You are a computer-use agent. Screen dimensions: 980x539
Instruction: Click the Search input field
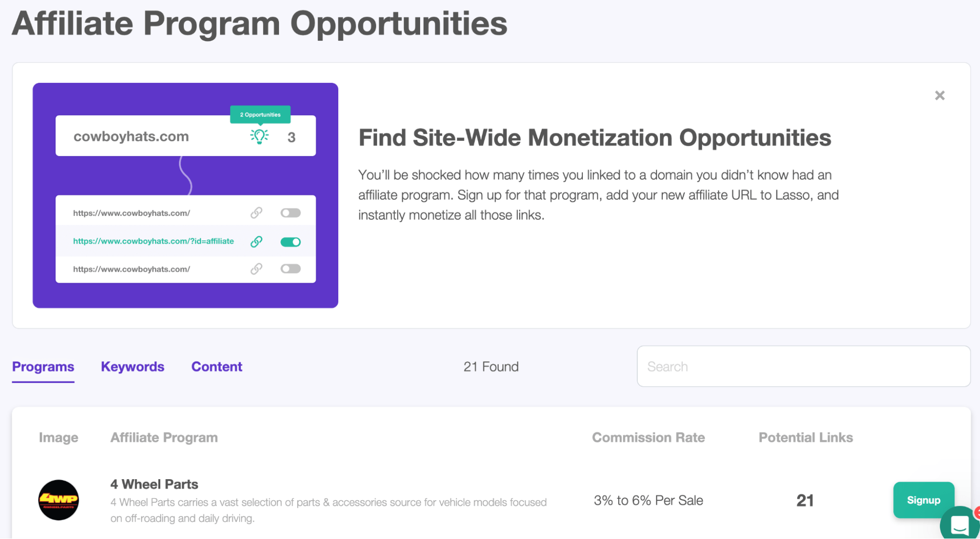(x=803, y=366)
